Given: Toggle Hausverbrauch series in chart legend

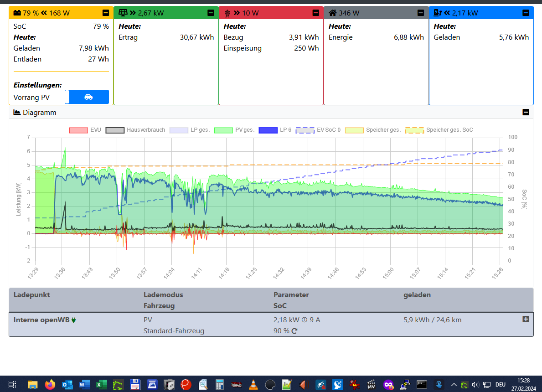Looking at the screenshot, I should (x=135, y=130).
